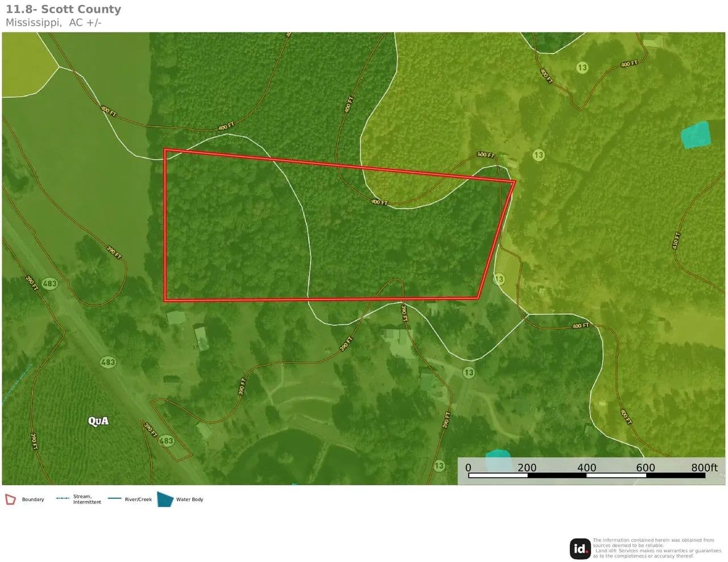The image size is (728, 562).
Task: Select the 410 FT contour label
Action: tap(676, 240)
